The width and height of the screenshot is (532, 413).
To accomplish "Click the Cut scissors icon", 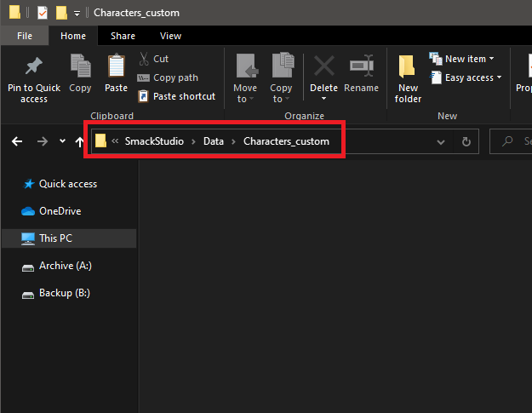I will 144,59.
